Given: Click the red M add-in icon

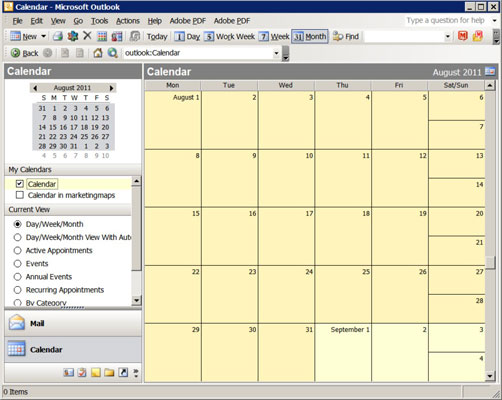Looking at the screenshot, I should pyautogui.click(x=463, y=36).
